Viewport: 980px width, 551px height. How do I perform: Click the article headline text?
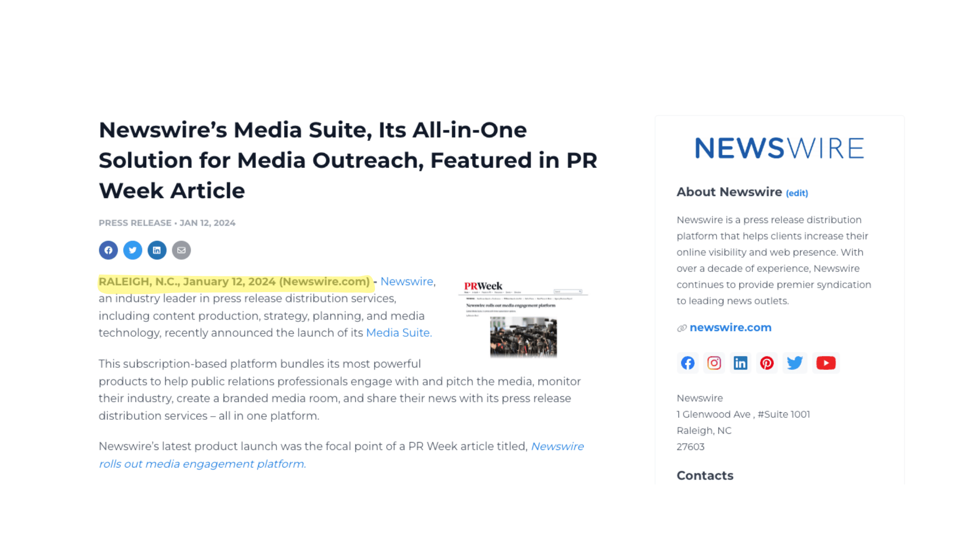(348, 160)
